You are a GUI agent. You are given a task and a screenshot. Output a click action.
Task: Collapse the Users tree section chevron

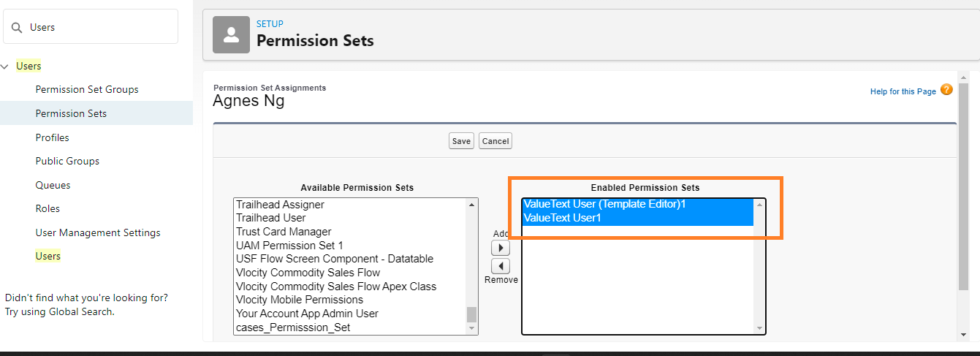(x=6, y=67)
